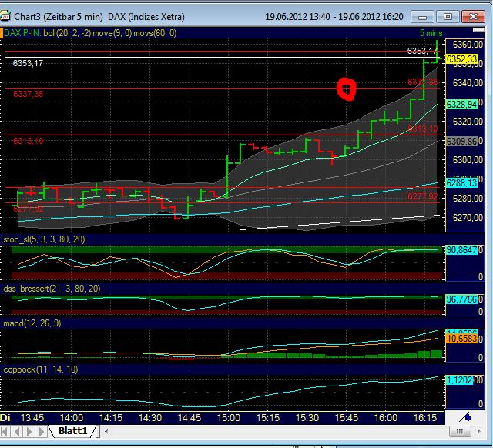Click the green 6328,94 price tag

462,105
